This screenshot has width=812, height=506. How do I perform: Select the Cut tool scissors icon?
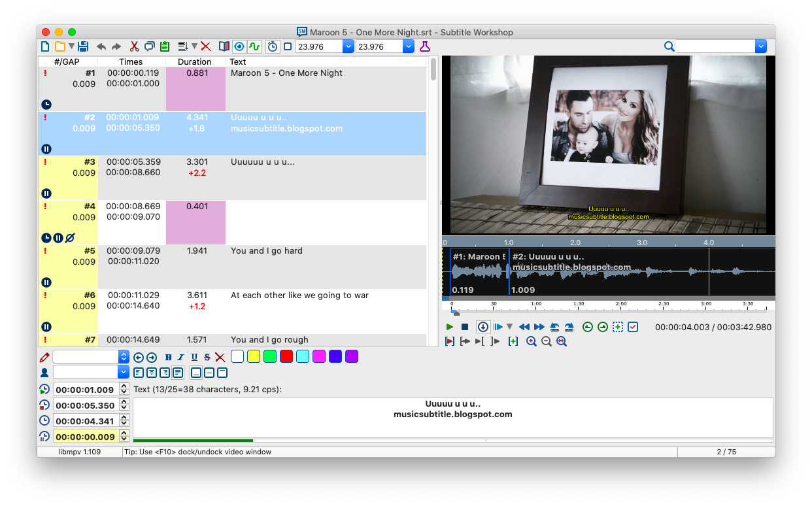134,46
